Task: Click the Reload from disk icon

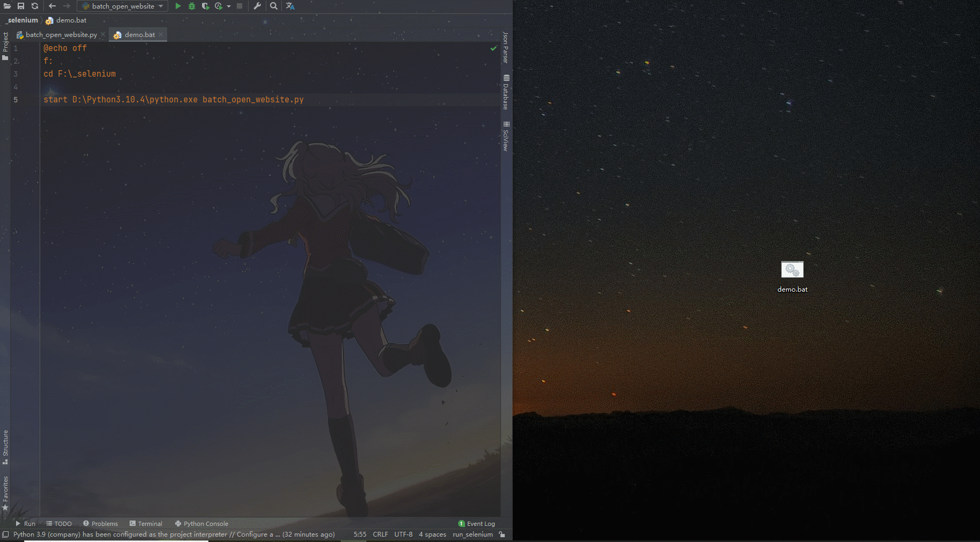Action: click(x=35, y=6)
